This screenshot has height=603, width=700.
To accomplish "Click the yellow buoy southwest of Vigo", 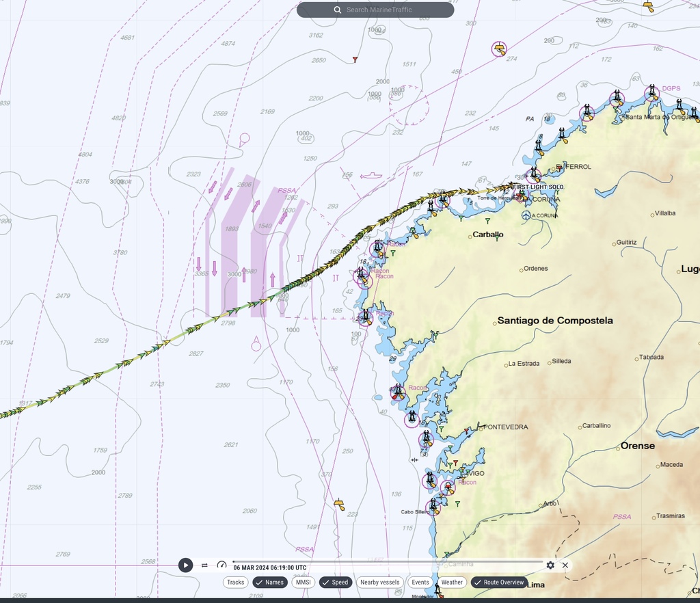I will coord(339,505).
